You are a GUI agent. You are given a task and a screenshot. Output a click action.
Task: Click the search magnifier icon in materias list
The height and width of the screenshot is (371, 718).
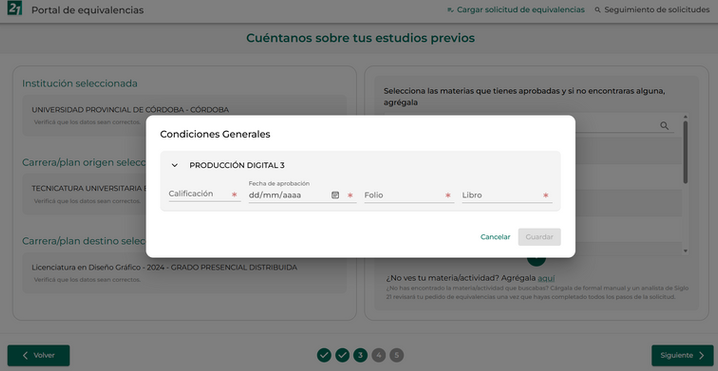[664, 126]
